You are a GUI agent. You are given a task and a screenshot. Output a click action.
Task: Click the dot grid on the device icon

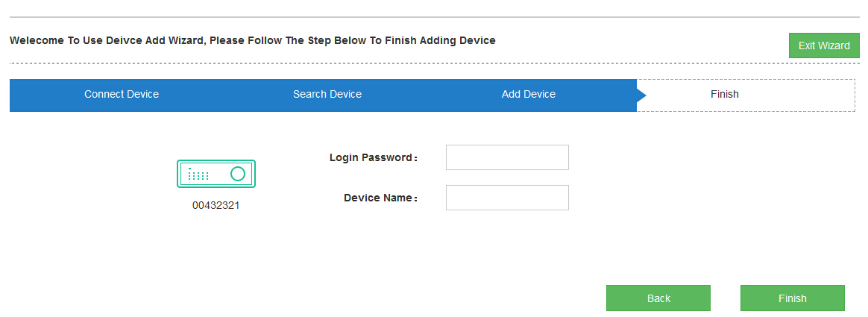coord(198,175)
